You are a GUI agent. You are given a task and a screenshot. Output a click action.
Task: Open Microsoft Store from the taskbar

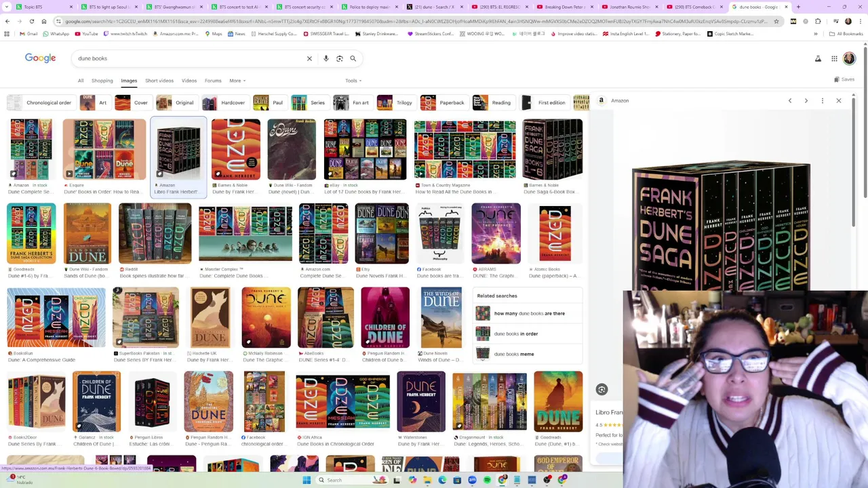pos(457,480)
